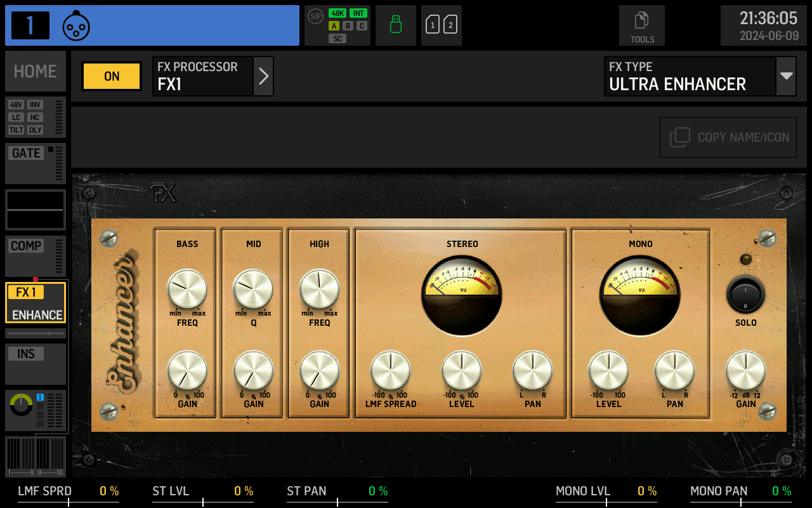The image size is (812, 508).
Task: Open the TOOLS utility
Action: [642, 25]
